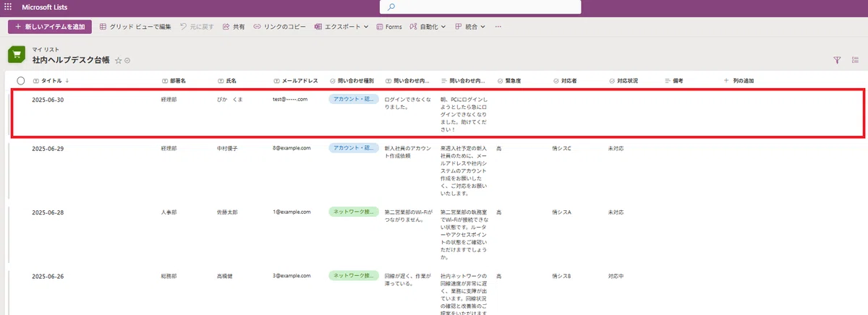Click the search box at top
This screenshot has width=868, height=315.
tap(480, 7)
